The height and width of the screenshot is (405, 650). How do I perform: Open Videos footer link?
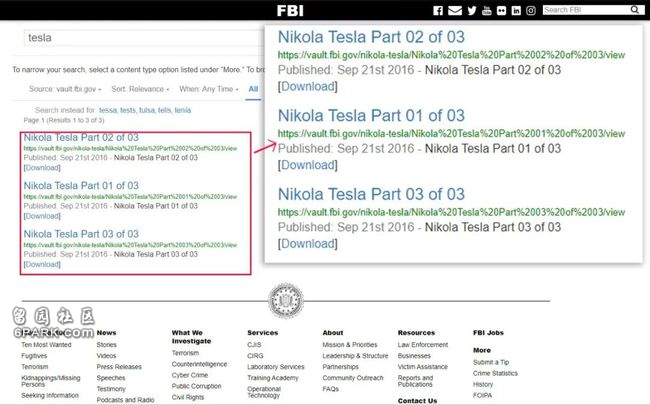[x=107, y=356]
